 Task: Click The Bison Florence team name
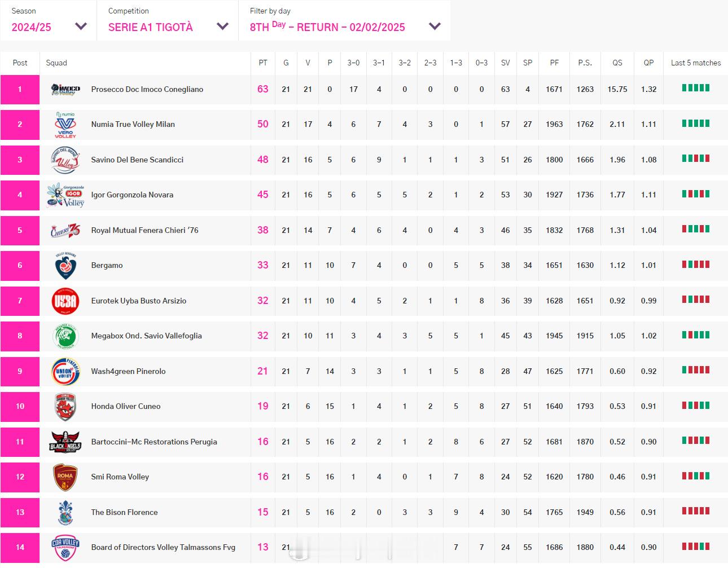(x=124, y=512)
